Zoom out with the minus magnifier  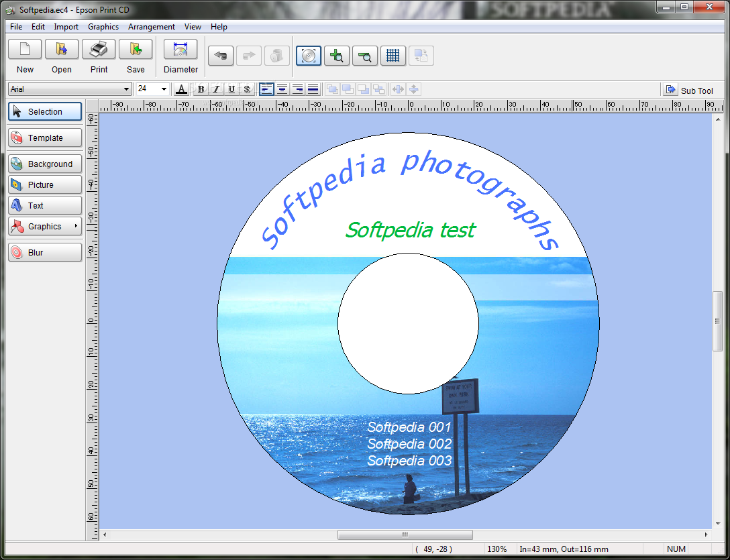[x=365, y=56]
